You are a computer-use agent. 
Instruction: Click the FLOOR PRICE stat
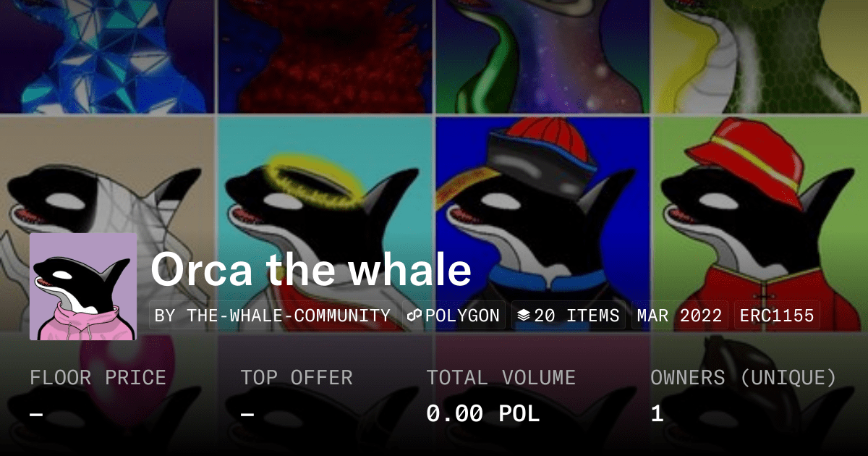tap(98, 396)
